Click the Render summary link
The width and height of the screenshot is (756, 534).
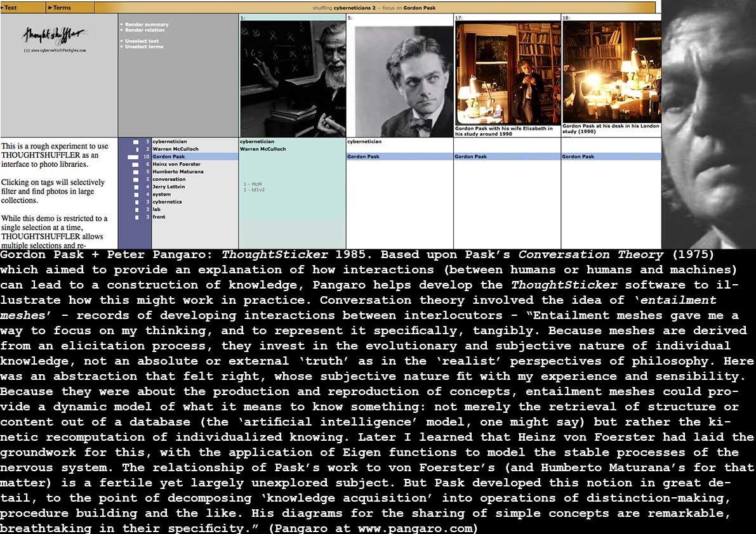click(x=147, y=24)
